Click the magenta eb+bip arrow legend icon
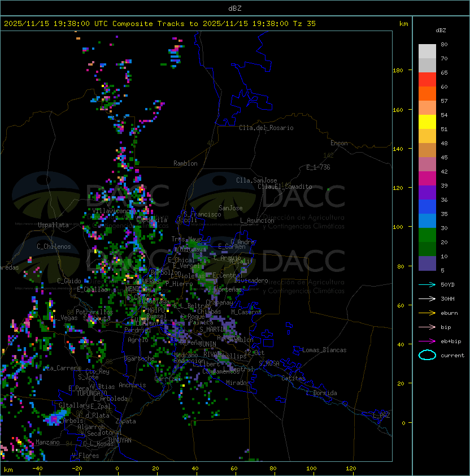The image size is (470, 476). tap(427, 341)
